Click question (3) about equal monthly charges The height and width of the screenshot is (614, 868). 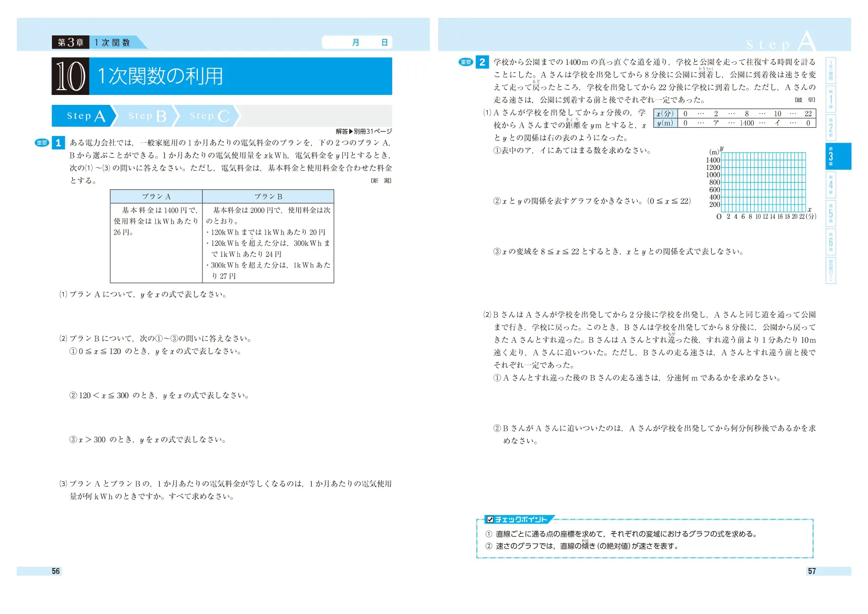click(226, 490)
